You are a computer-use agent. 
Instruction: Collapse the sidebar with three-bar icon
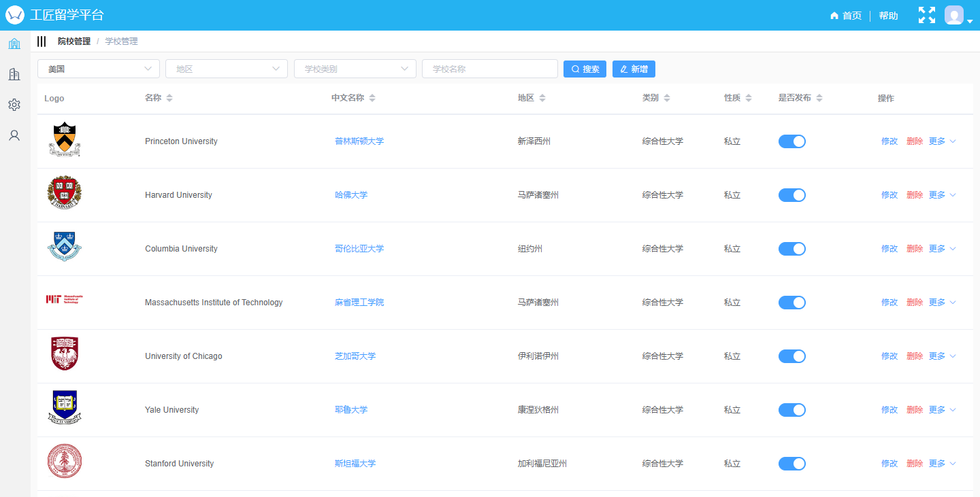(x=42, y=41)
